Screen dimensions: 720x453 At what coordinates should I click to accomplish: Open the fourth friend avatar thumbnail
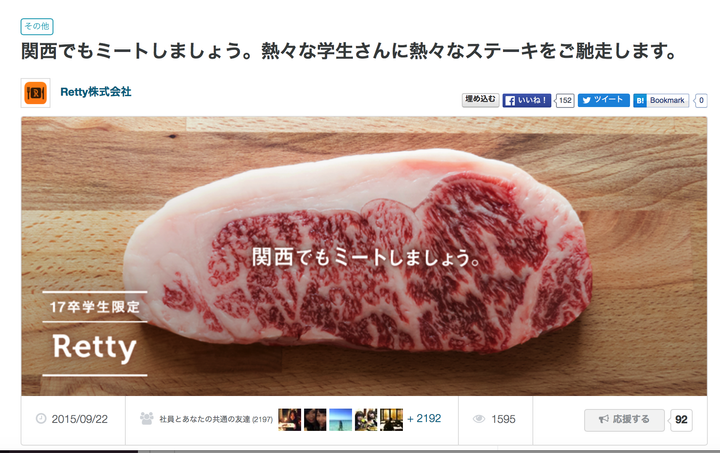366,419
